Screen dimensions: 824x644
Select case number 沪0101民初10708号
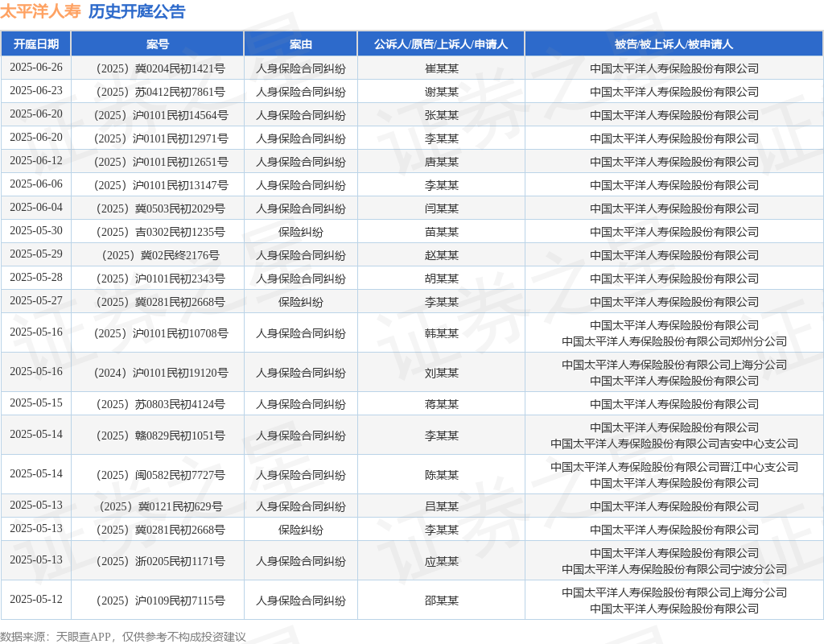point(160,333)
